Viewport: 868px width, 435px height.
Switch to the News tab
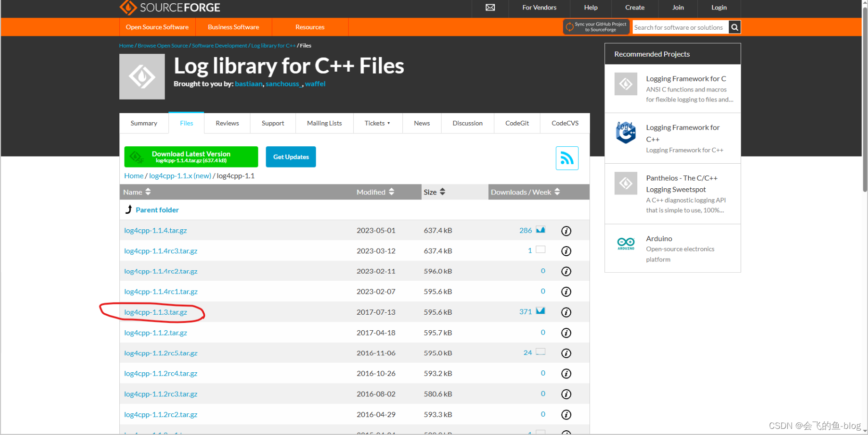[x=422, y=123]
